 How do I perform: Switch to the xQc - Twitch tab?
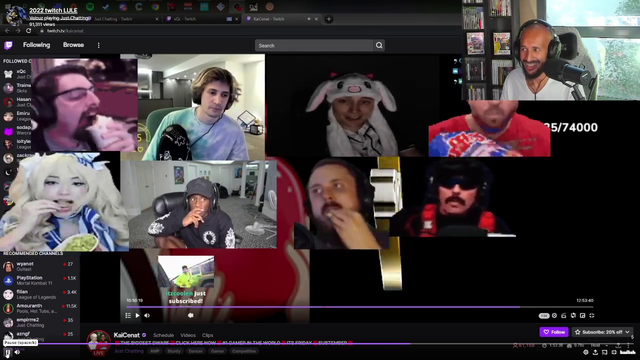[x=202, y=19]
